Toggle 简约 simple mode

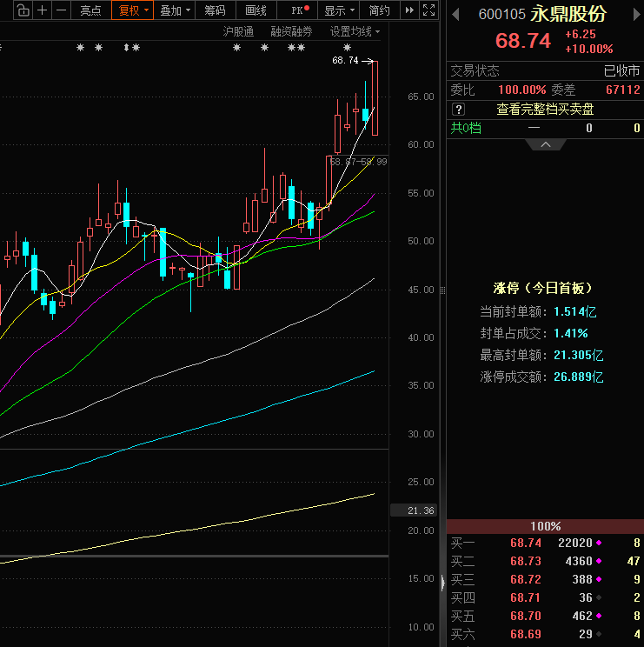point(379,10)
